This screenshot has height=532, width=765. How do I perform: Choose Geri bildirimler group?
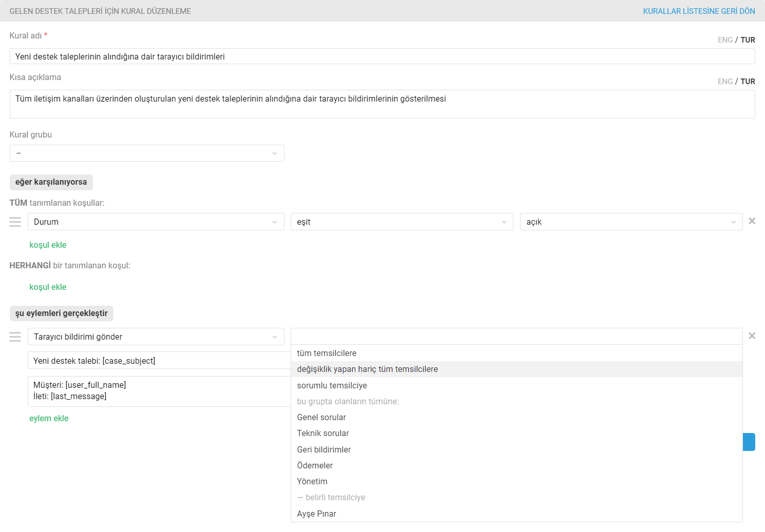click(517, 449)
